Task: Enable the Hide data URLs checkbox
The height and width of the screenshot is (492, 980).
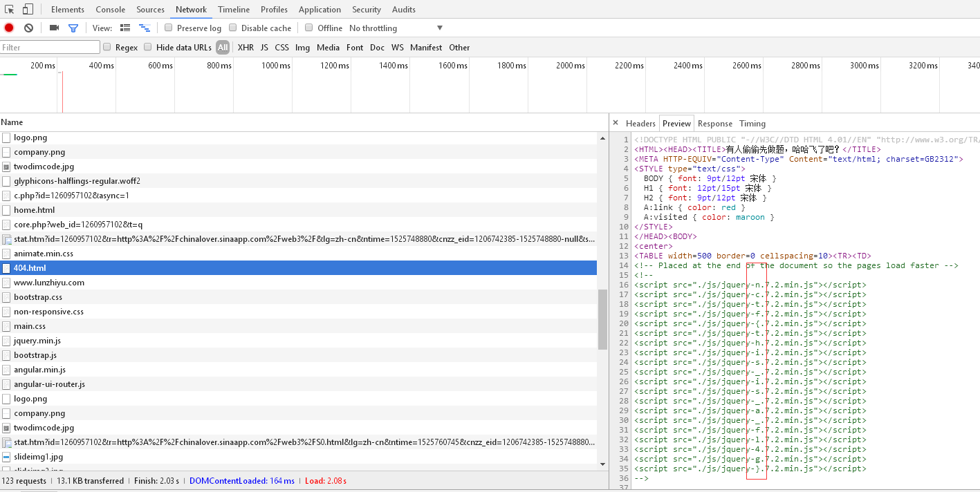Action: tap(148, 47)
